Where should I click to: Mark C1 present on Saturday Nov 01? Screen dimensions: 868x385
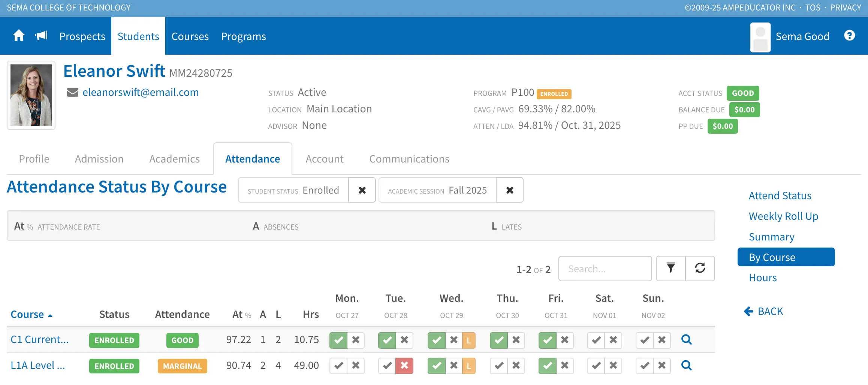pyautogui.click(x=596, y=340)
